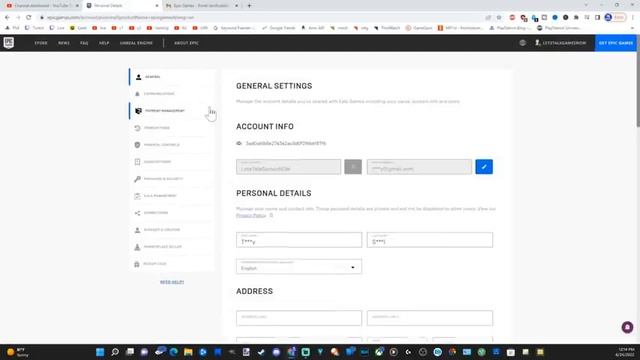Click blue edit email pencil button

pos(484,167)
